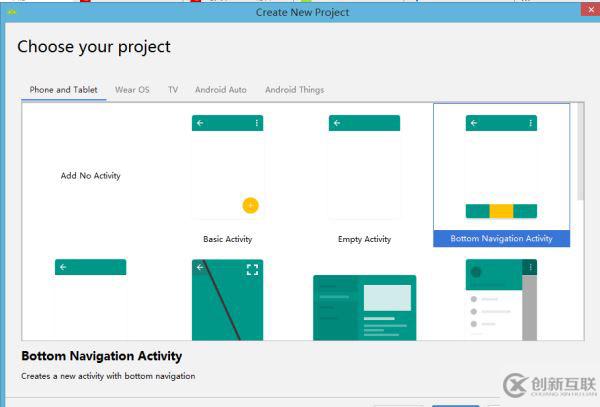Screen dimensions: 600x407
Task: Choose the Add No Activity option
Action: tap(91, 176)
